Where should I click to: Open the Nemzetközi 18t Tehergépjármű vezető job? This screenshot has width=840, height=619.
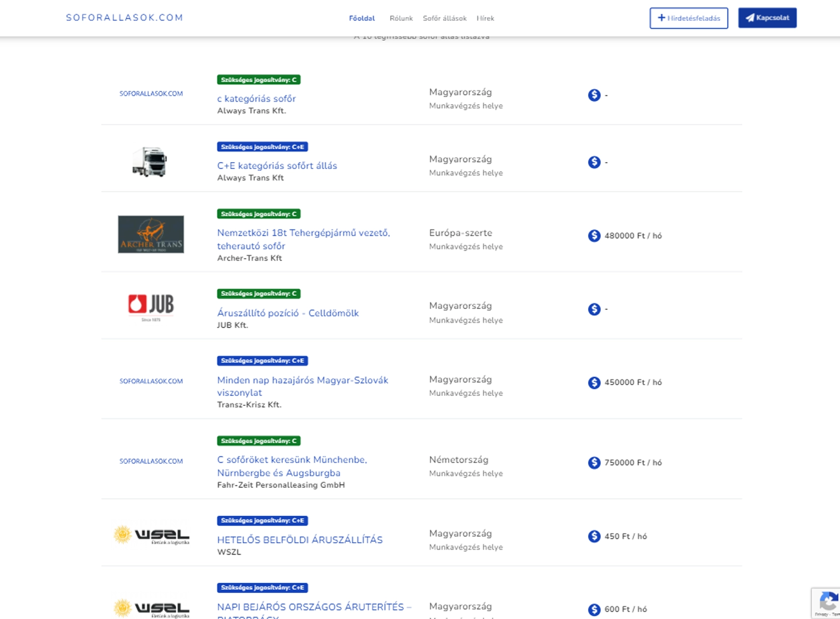click(304, 239)
